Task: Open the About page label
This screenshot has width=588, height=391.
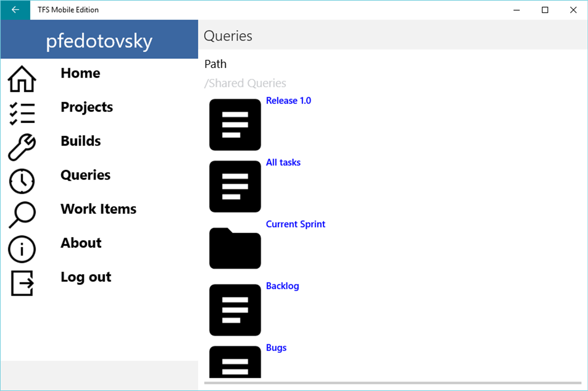Action: click(x=81, y=243)
